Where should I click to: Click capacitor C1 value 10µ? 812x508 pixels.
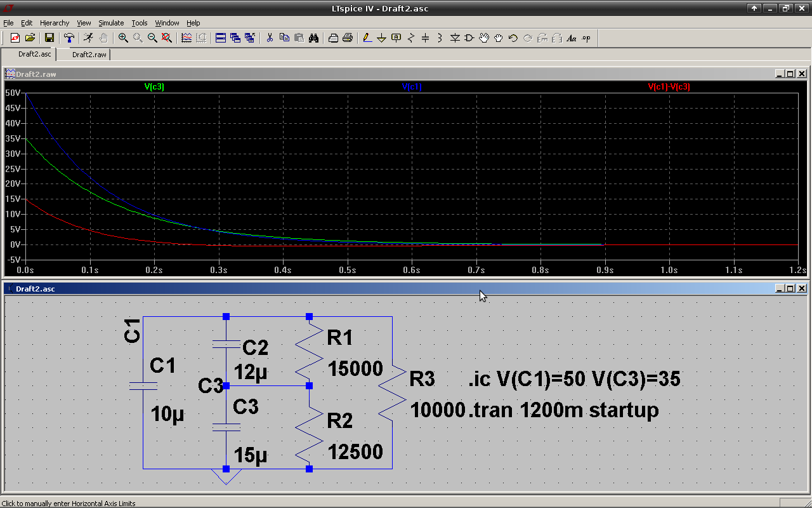[168, 415]
